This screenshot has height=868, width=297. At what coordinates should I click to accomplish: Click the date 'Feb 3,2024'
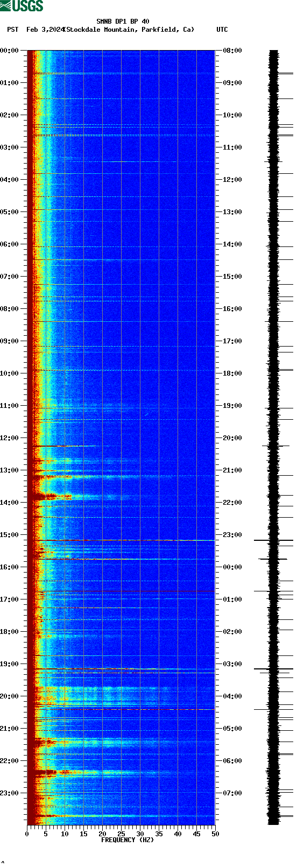(45, 30)
